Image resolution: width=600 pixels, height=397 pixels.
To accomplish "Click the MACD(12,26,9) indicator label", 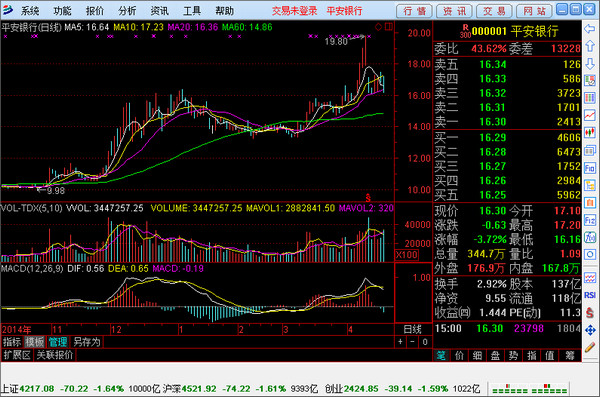I will pyautogui.click(x=32, y=268).
